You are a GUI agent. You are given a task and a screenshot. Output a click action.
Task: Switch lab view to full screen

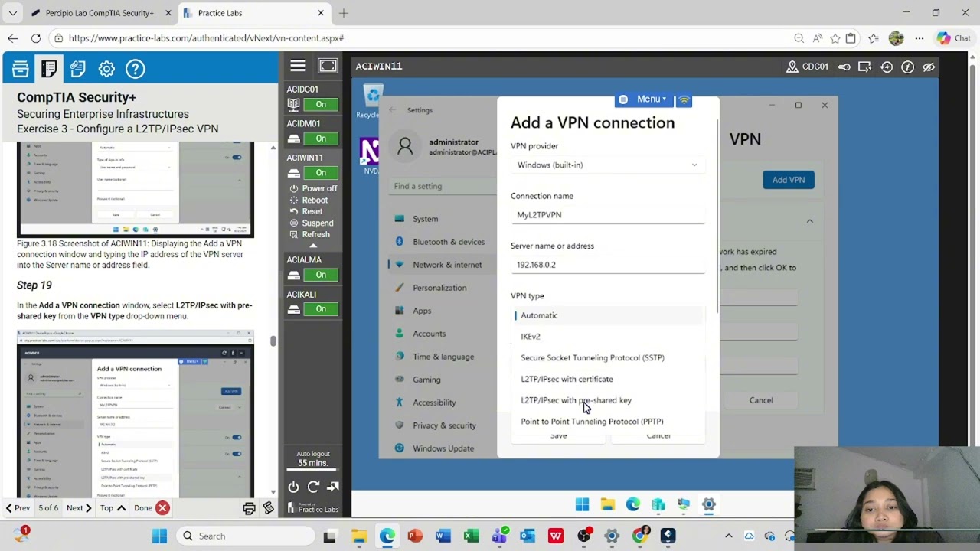[328, 66]
